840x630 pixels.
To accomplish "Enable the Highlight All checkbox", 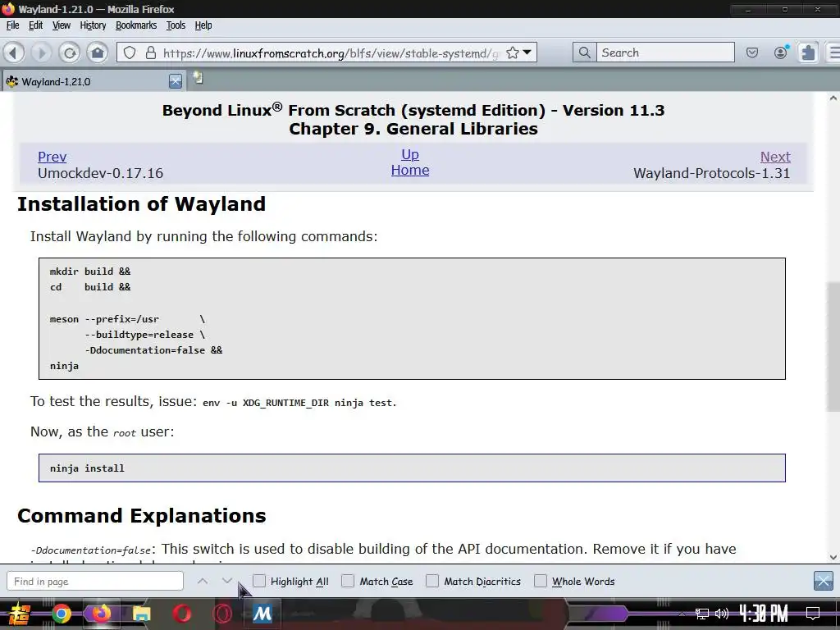I will pyautogui.click(x=259, y=581).
